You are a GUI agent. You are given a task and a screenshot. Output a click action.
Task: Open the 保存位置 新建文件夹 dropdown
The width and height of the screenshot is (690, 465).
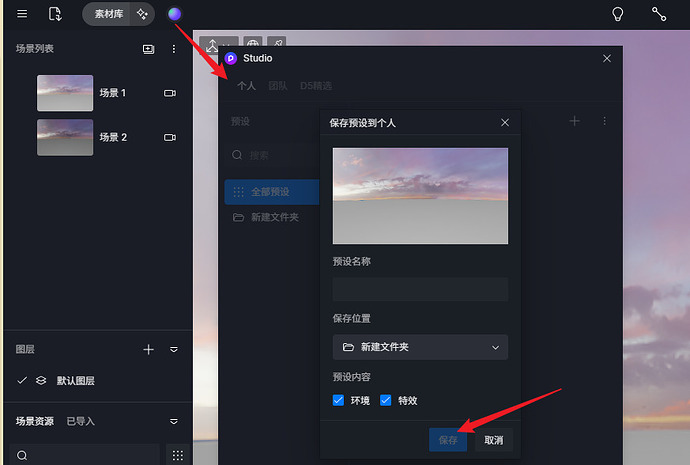[x=420, y=347]
